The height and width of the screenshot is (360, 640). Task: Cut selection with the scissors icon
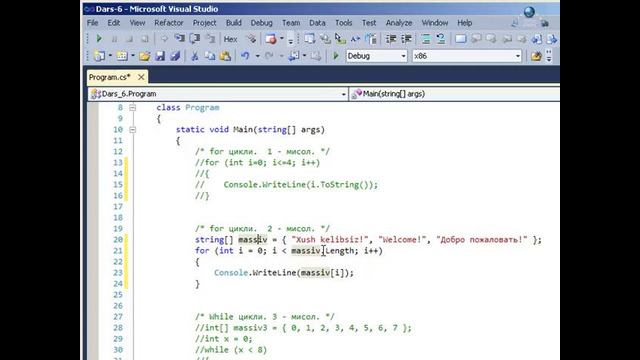[x=195, y=56]
